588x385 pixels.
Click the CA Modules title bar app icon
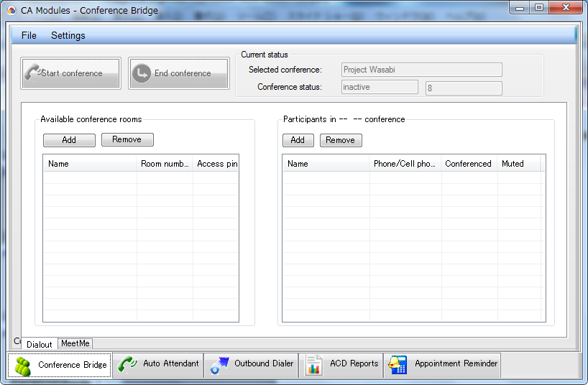click(x=12, y=11)
